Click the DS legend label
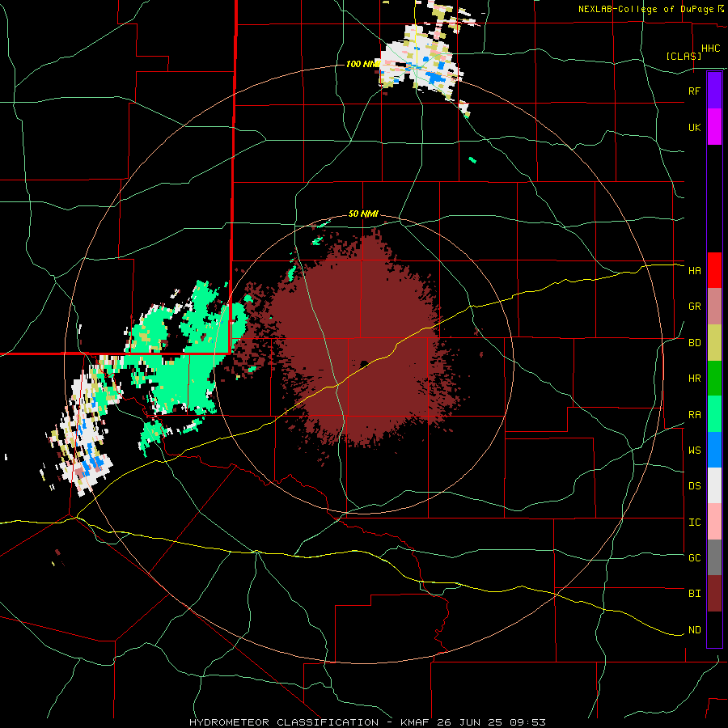This screenshot has height=728, width=728. (x=694, y=485)
